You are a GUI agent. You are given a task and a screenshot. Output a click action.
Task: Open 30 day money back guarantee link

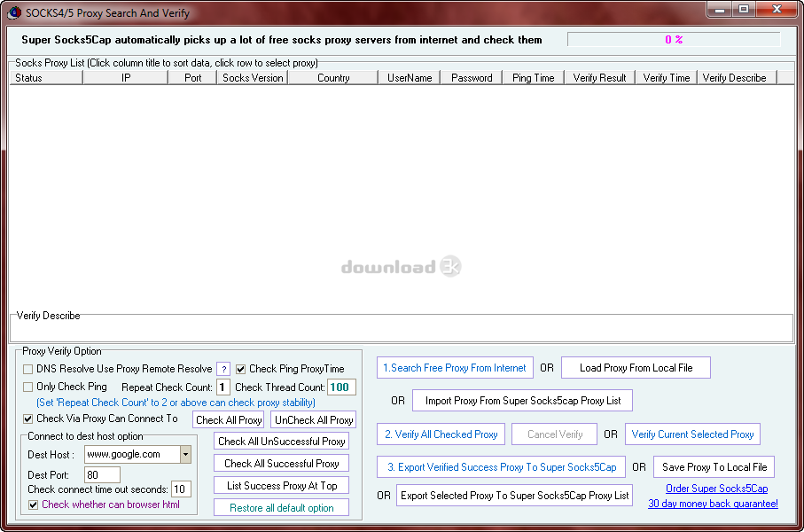(x=713, y=504)
